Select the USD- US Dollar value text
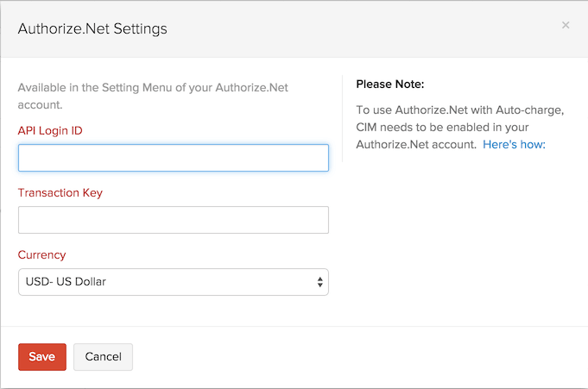Screen dimensions: 588x389 66,282
